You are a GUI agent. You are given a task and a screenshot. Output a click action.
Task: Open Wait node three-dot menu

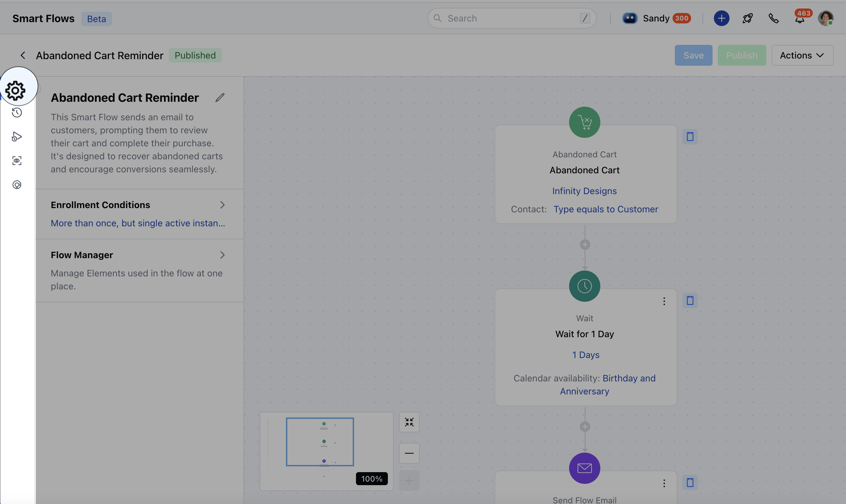pos(664,301)
